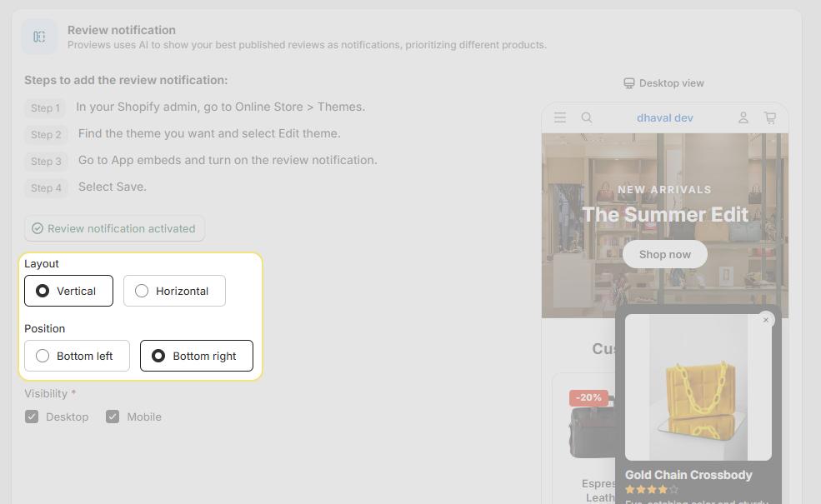Image resolution: width=821 pixels, height=504 pixels.
Task: Click the star rating in the popup
Action: (652, 490)
